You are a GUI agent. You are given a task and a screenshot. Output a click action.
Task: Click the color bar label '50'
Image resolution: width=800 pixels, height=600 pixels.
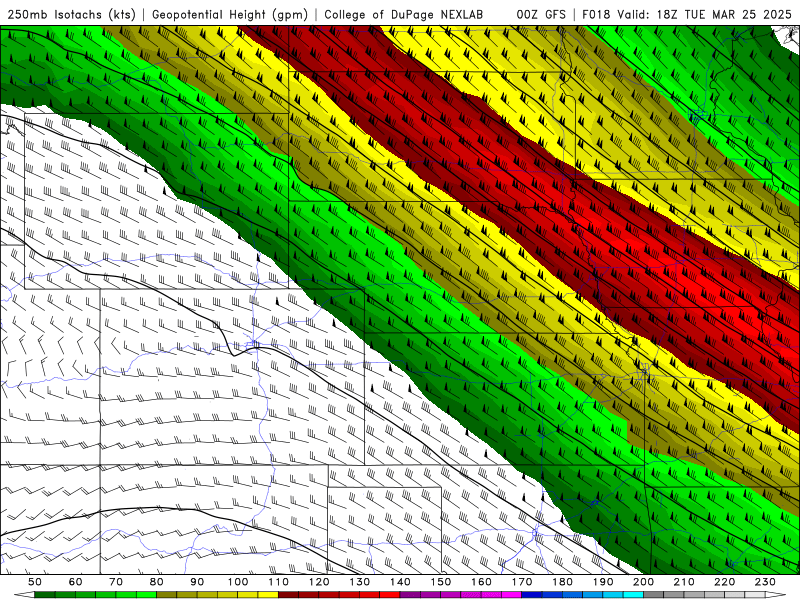click(35, 582)
